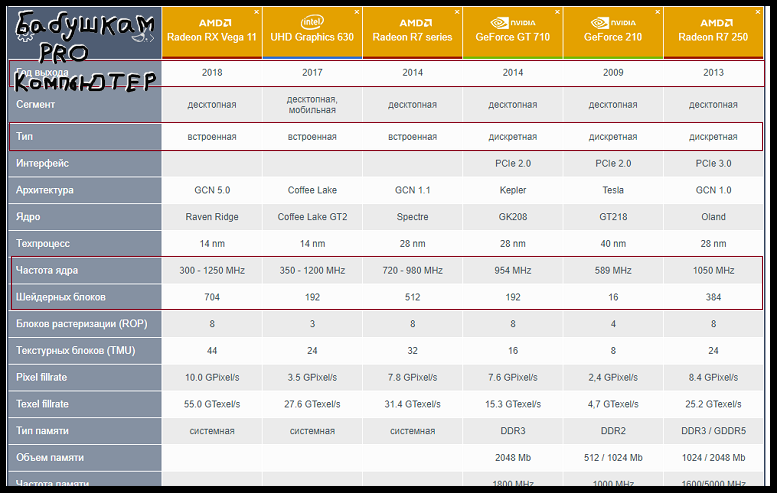Viewport: 777px width, 493px height.
Task: Select the Блоков растеризации (ROP) label
Action: coord(82,324)
